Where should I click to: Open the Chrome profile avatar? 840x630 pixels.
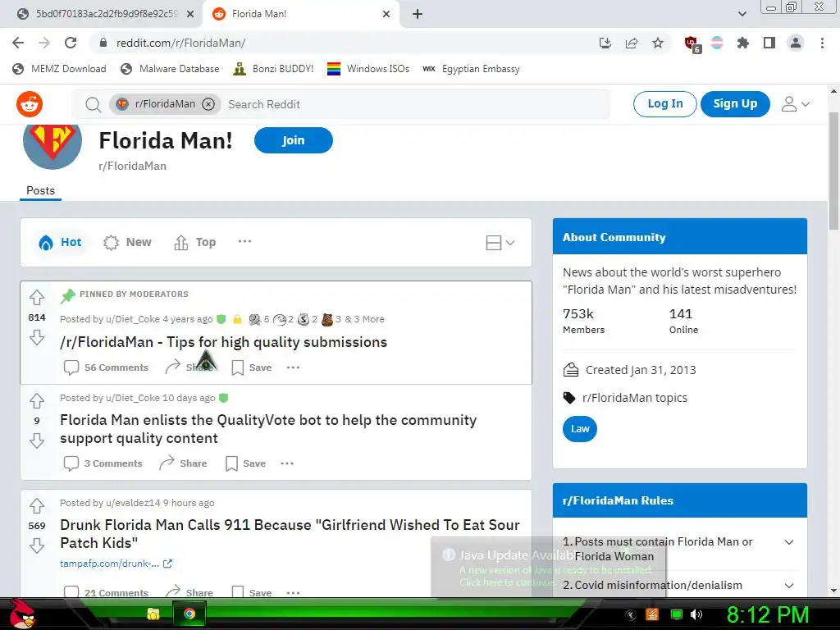point(796,43)
